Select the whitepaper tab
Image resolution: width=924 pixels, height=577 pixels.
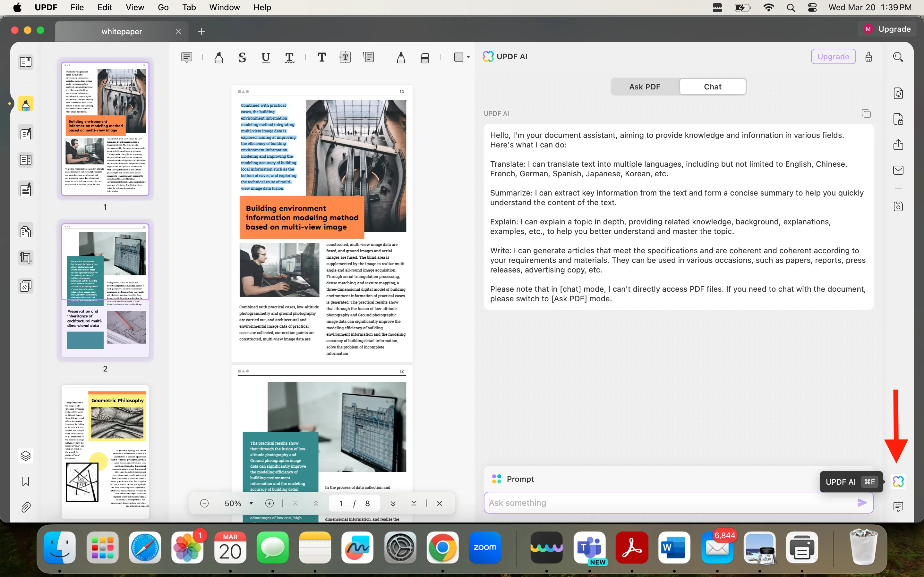click(x=121, y=31)
